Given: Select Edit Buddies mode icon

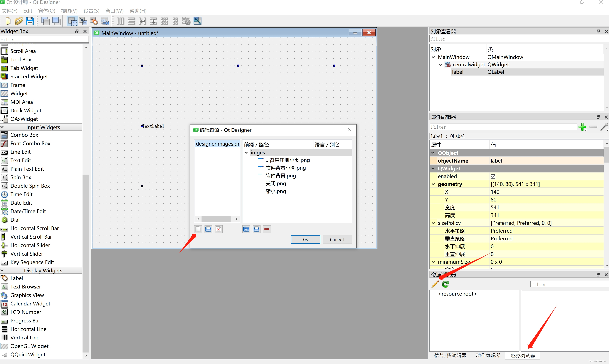Looking at the screenshot, I should [94, 21].
